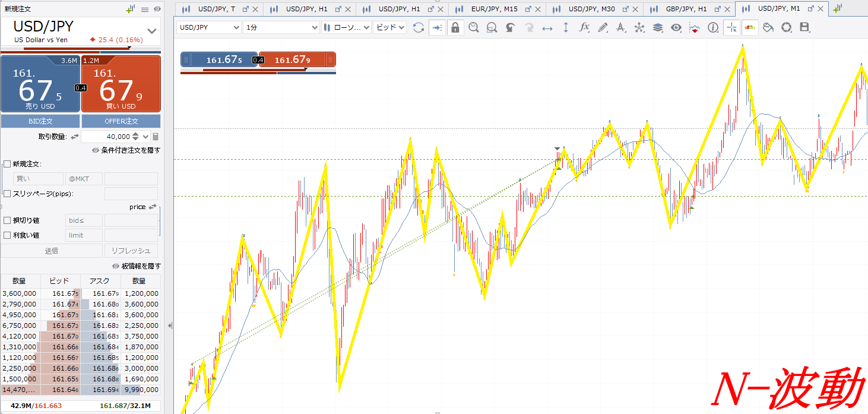868x414 pixels.
Task: Click the vertical scale arrows icon
Action: click(x=566, y=28)
